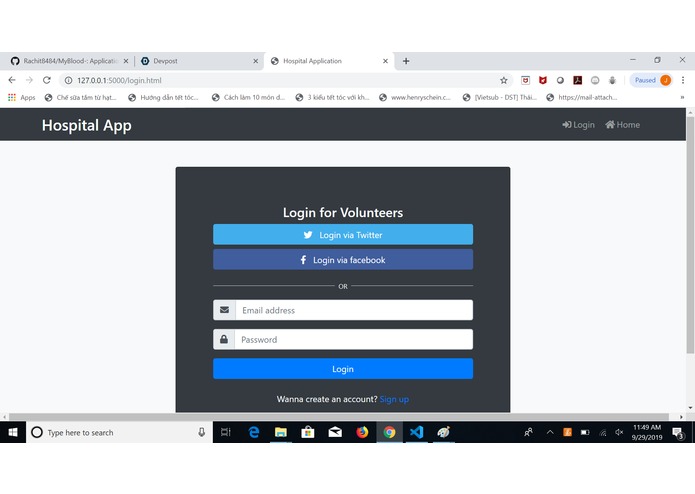Click the muted volume icon
This screenshot has height=494, width=695.
coord(619,432)
